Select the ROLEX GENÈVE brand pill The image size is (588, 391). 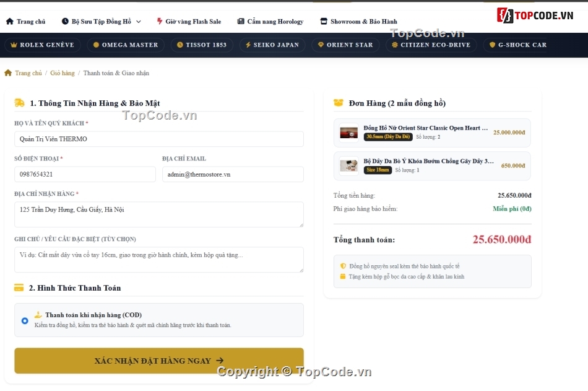pyautogui.click(x=42, y=45)
